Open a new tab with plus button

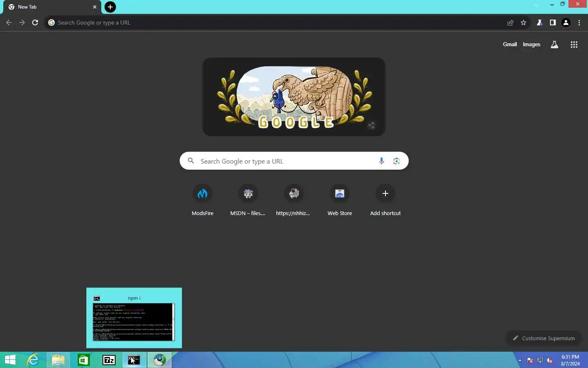point(110,7)
